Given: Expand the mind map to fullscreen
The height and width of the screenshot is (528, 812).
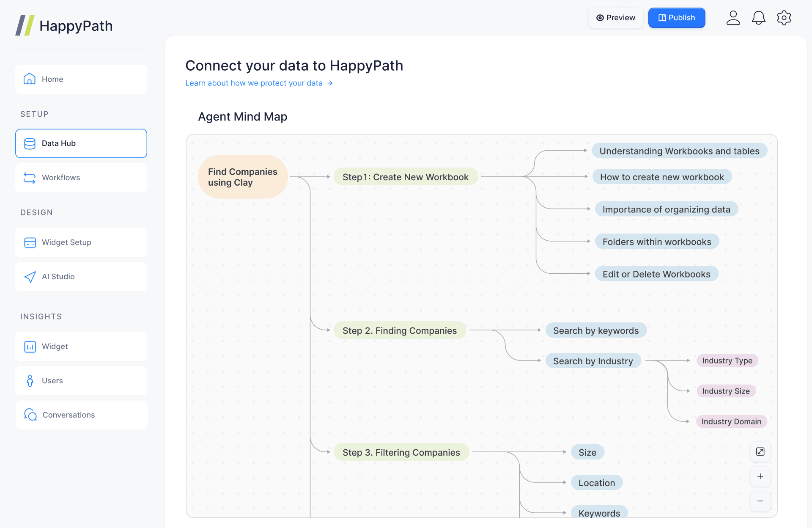Looking at the screenshot, I should pyautogui.click(x=760, y=451).
